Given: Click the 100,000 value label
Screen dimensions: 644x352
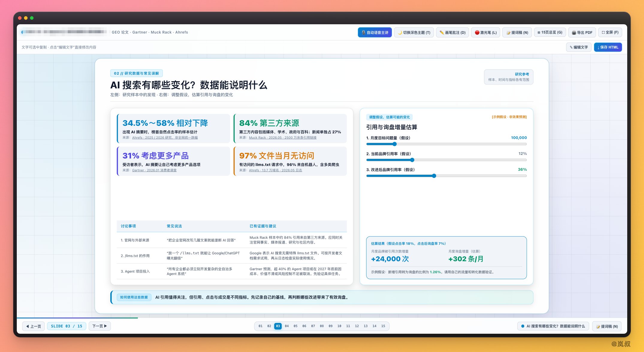Looking at the screenshot, I should [519, 138].
